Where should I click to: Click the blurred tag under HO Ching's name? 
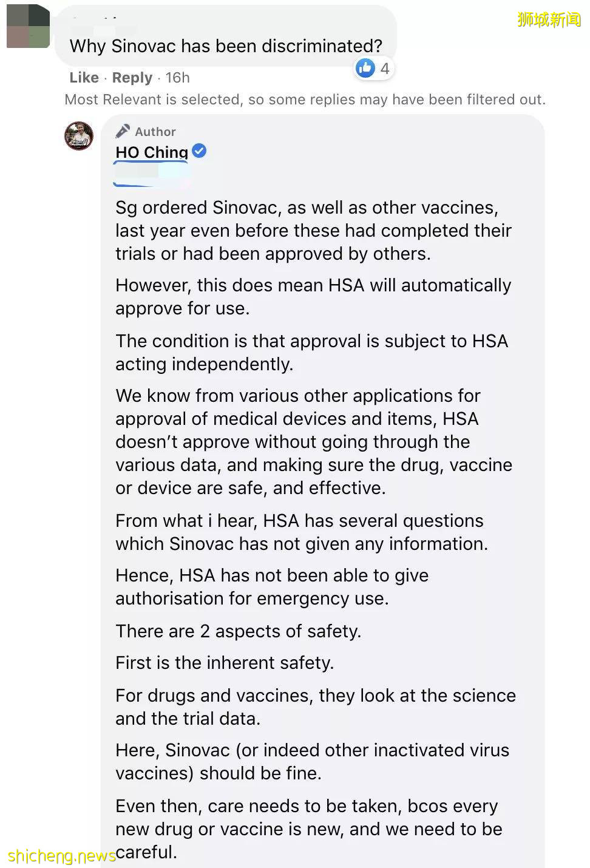click(152, 175)
